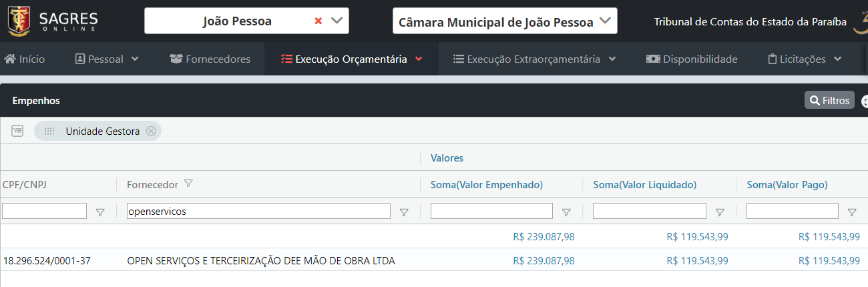Viewport: 868px width, 287px height.
Task: Open the CPF/CNPJ column filter funnel
Action: coord(100,212)
